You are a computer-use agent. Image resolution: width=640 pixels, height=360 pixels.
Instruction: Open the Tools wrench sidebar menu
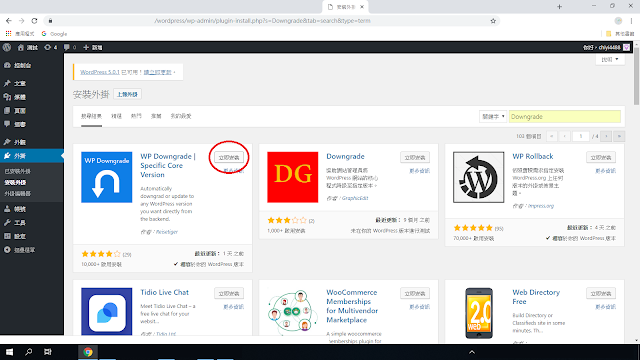click(32, 222)
